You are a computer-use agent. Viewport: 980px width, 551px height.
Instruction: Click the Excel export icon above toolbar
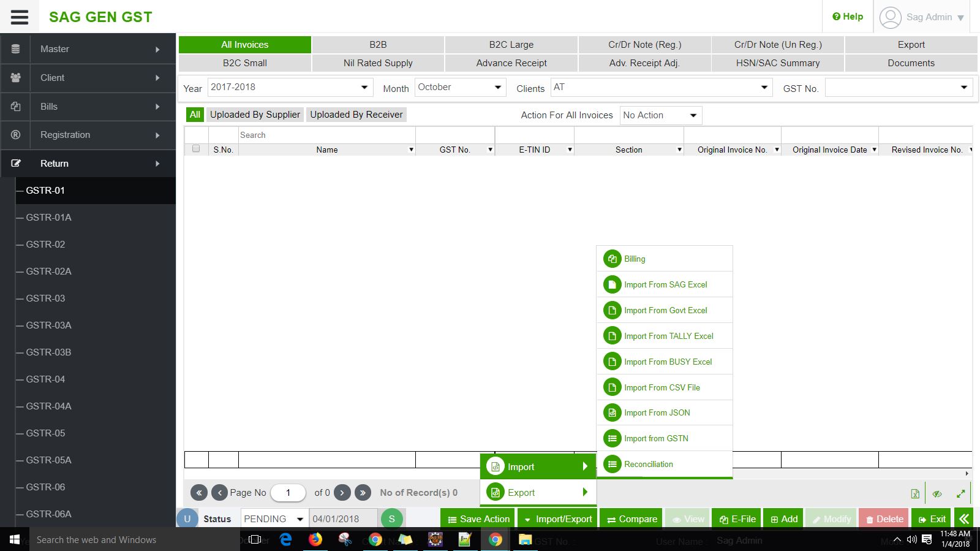(x=915, y=493)
